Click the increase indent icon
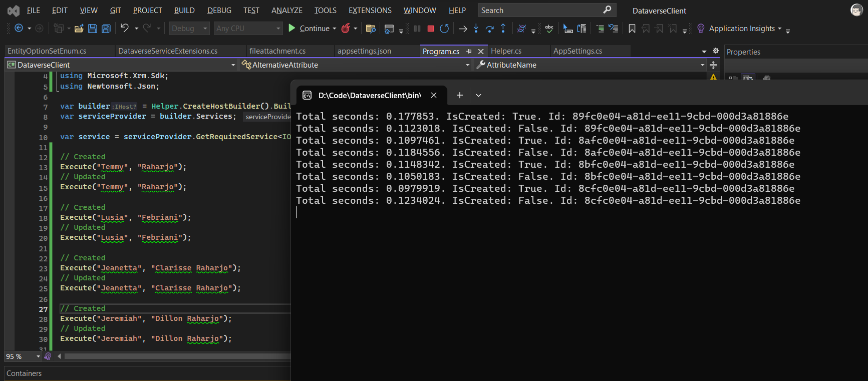 click(x=600, y=29)
